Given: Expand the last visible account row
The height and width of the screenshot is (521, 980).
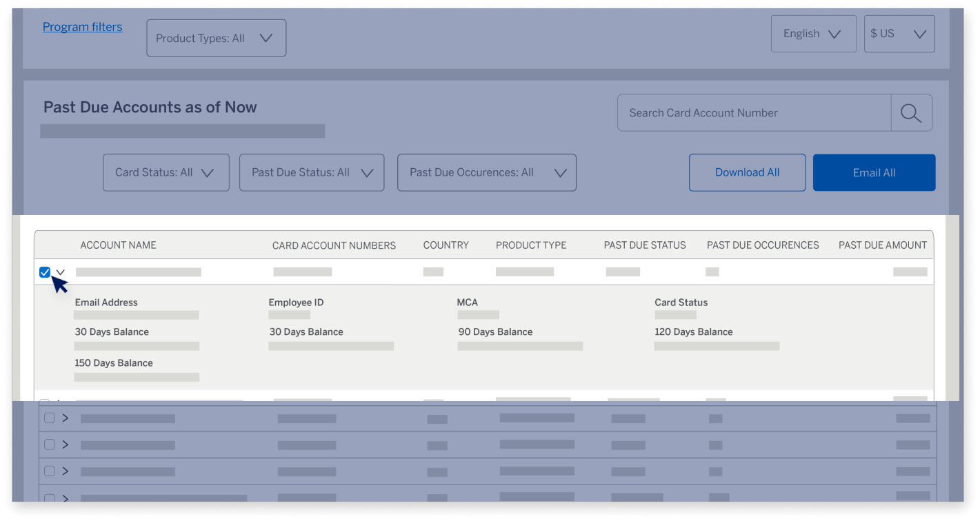Looking at the screenshot, I should pos(64,498).
